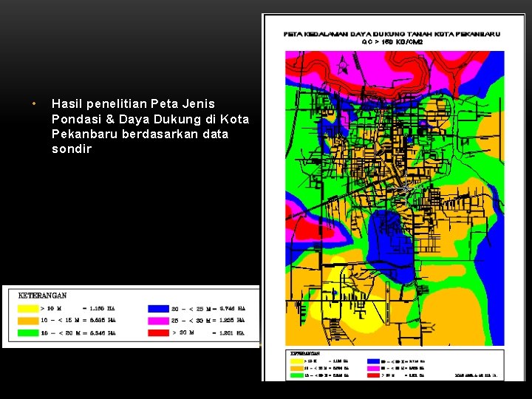Click the large blue zone in the map center

[390, 245]
